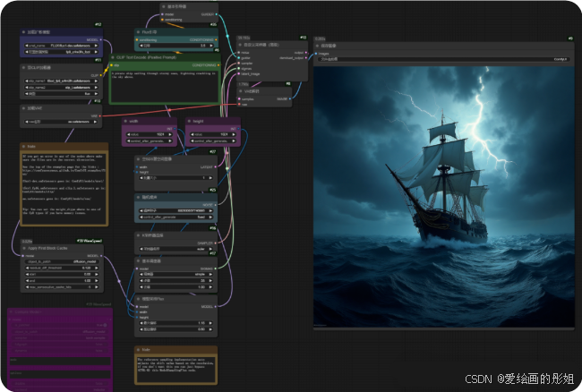The height and width of the screenshot is (392, 582).
Task: Increase max_consecutive_cache_hits in Apply First Block Cache
Action: (97, 287)
